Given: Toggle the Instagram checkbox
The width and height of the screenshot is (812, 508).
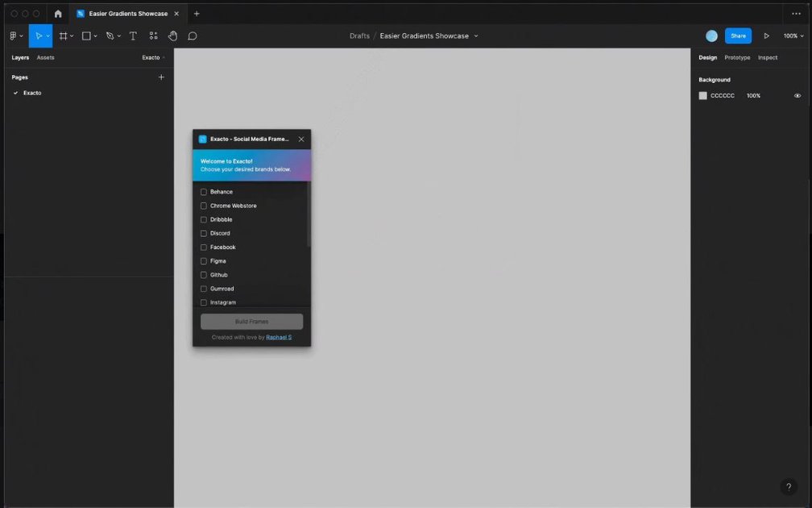Looking at the screenshot, I should pos(203,302).
